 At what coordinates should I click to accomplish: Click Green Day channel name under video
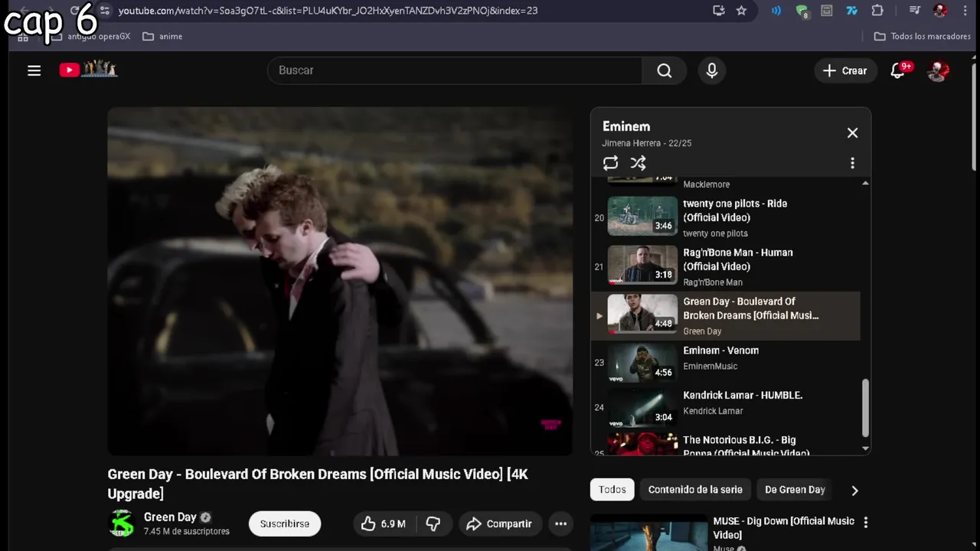(170, 517)
